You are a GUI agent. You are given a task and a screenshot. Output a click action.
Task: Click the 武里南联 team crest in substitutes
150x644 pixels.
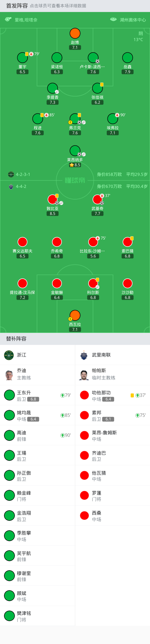pyautogui.click(x=84, y=355)
